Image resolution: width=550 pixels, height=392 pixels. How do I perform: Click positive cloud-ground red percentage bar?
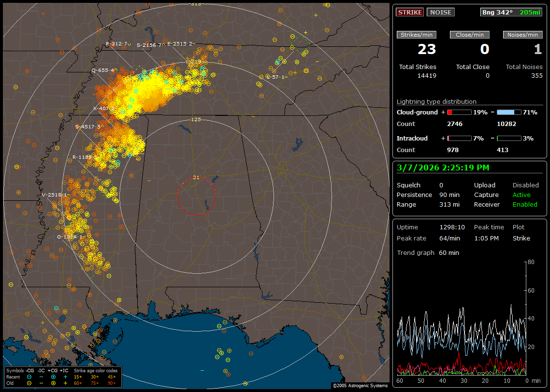pyautogui.click(x=459, y=112)
